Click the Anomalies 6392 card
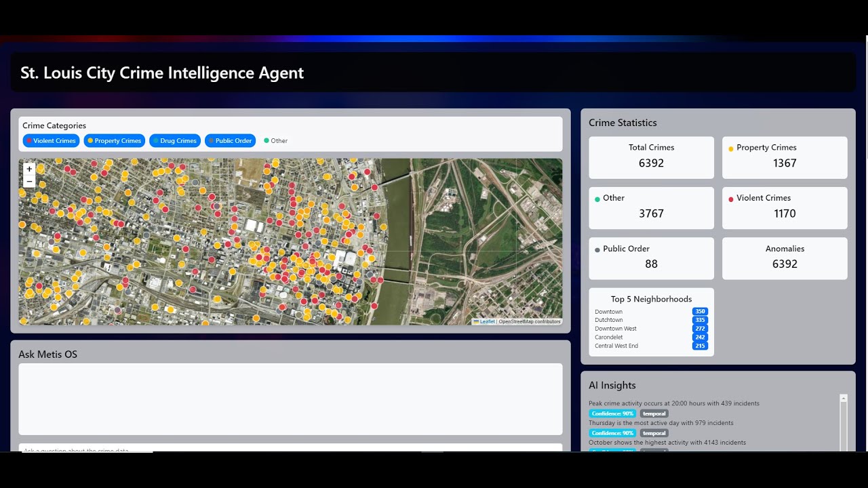The height and width of the screenshot is (488, 868). tap(785, 258)
